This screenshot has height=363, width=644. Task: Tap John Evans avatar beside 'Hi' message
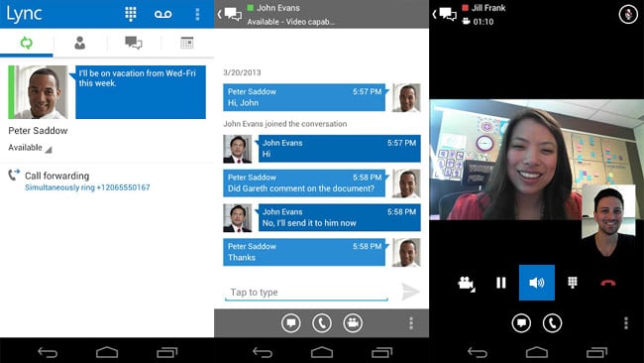coord(238,149)
